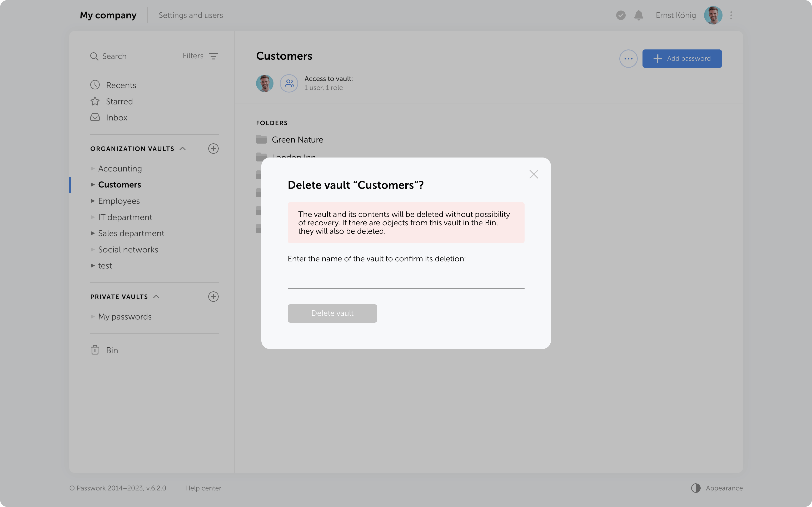Open the three-dot user menu
Viewport: 812px width, 507px height.
pos(731,16)
